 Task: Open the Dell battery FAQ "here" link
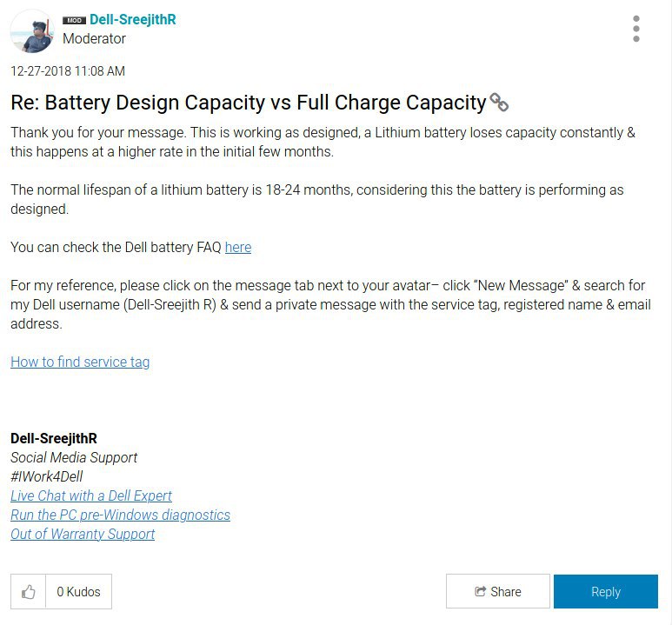pos(238,248)
